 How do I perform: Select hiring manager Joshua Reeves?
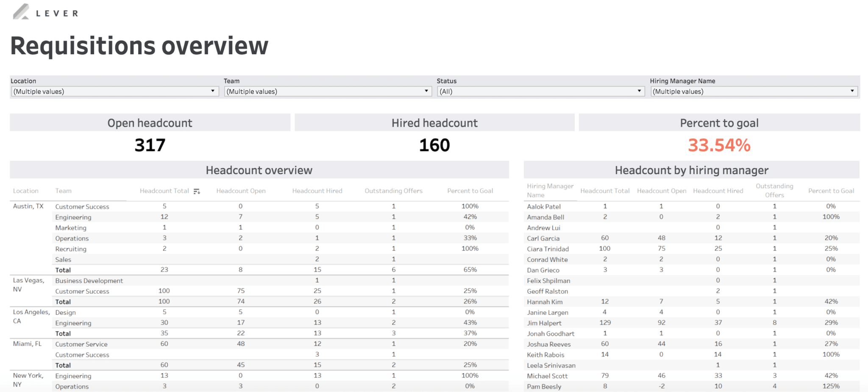click(x=549, y=344)
